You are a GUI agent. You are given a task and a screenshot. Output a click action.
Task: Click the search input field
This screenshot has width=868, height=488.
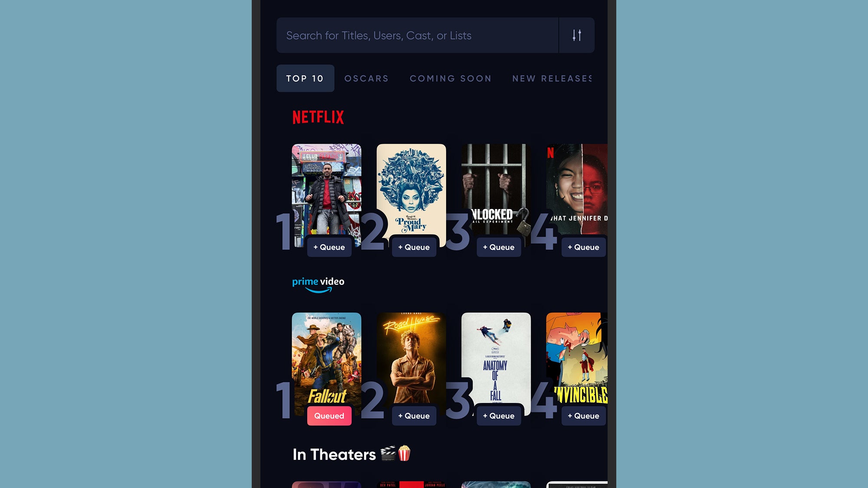418,35
